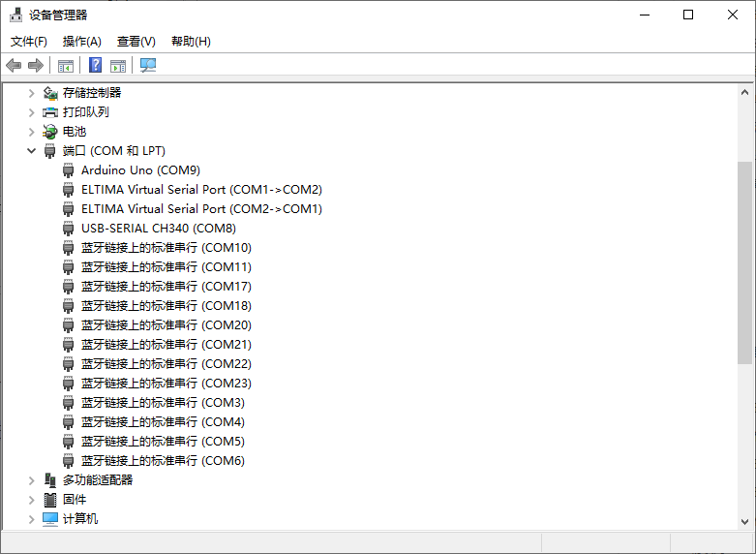The height and width of the screenshot is (554, 756).
Task: Click the Back arrow toolbar icon
Action: pyautogui.click(x=14, y=65)
